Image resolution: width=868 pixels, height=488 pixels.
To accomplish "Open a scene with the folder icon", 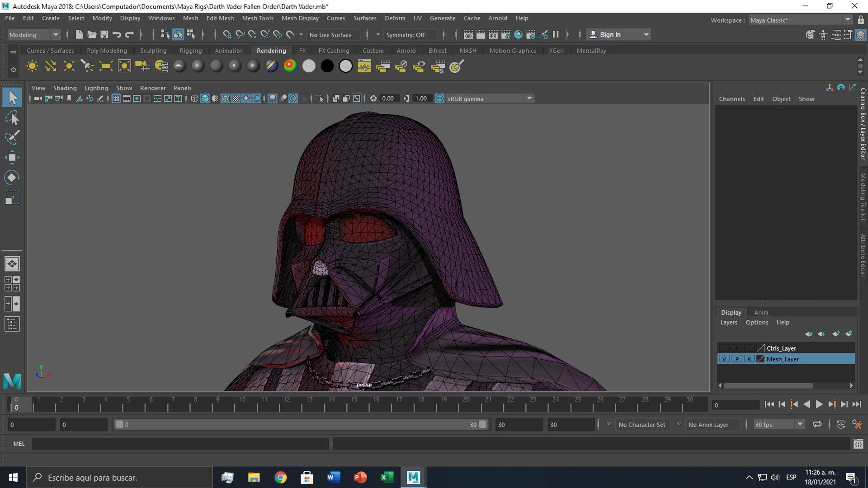I will [x=92, y=34].
